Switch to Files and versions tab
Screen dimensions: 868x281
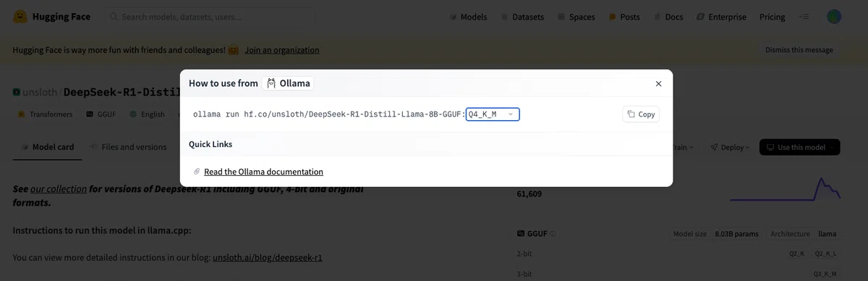click(128, 147)
